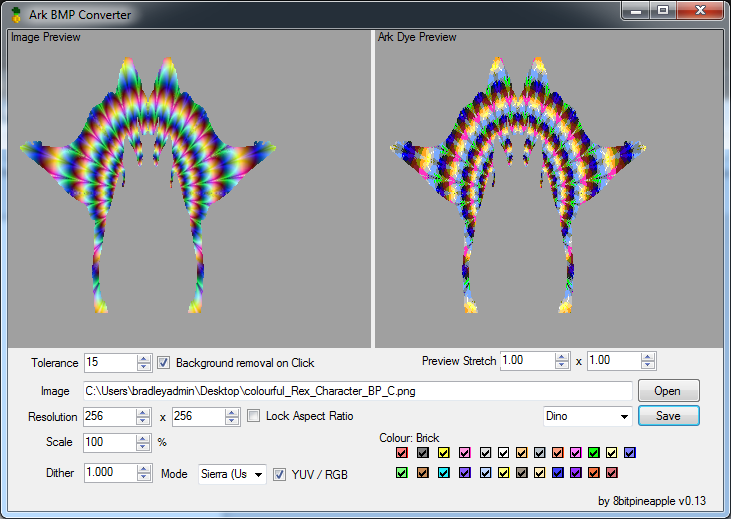Increase Tolerance with the up arrow
Image resolution: width=731 pixels, height=519 pixels.
[144, 358]
